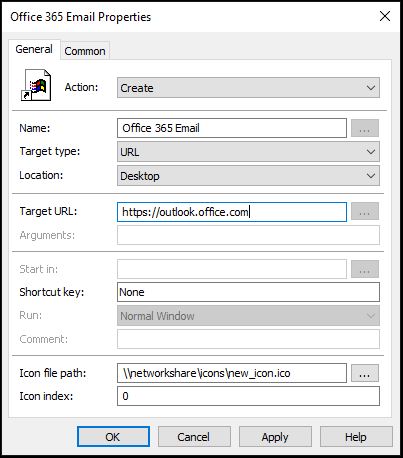
Task: Click the shortcut icon beside Action
Action: pyautogui.click(x=36, y=85)
